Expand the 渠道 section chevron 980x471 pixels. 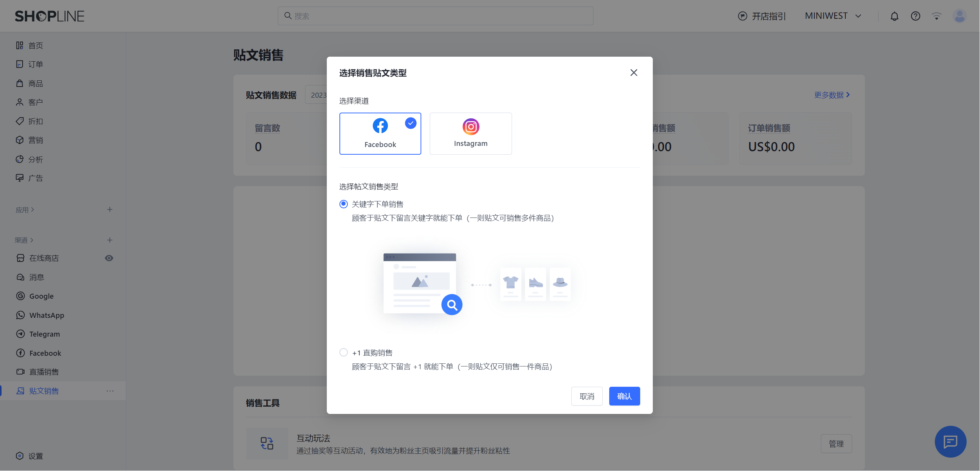[32, 240]
